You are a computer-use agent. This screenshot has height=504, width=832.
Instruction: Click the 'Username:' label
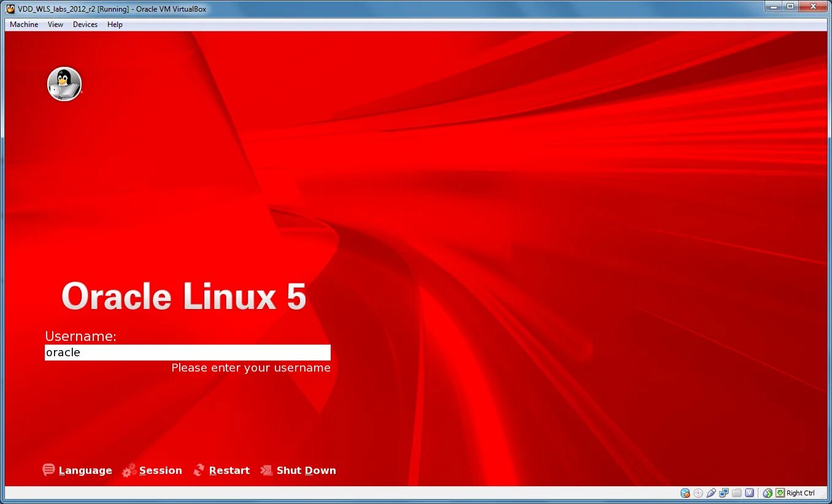click(x=80, y=337)
